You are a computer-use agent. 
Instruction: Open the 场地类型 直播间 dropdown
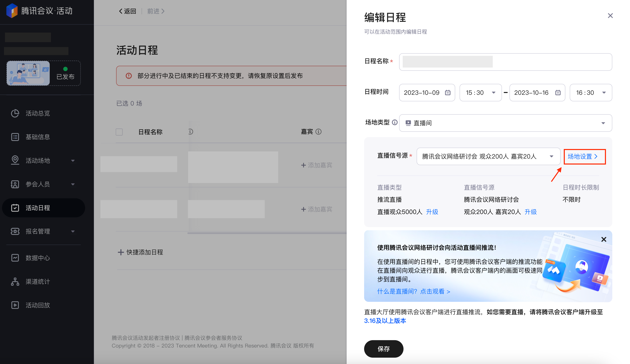click(505, 123)
